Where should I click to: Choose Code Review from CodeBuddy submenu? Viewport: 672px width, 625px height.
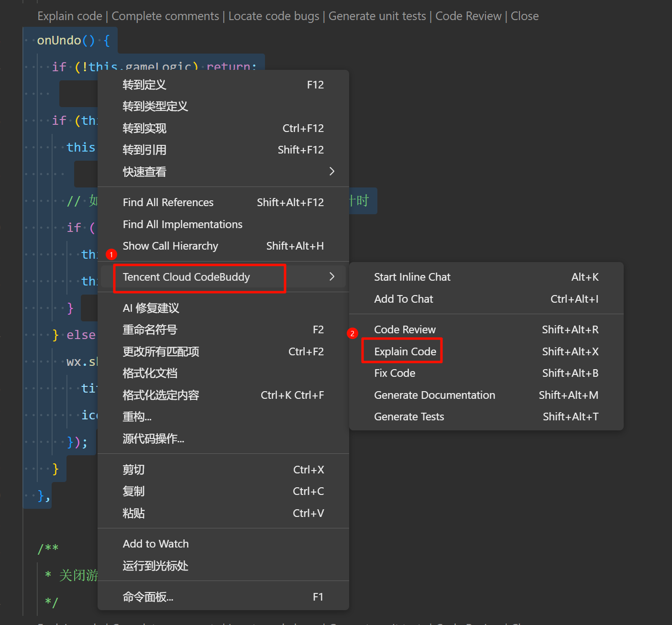click(x=405, y=329)
